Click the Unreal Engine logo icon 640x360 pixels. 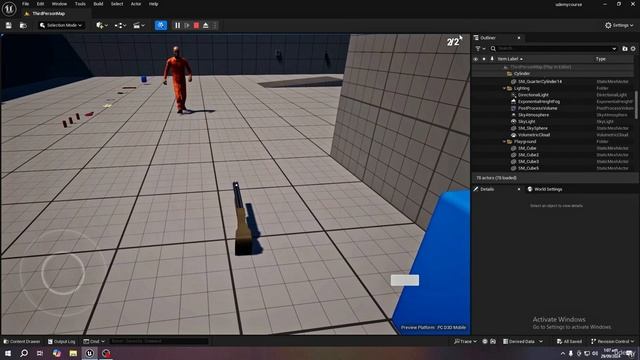tap(9, 9)
